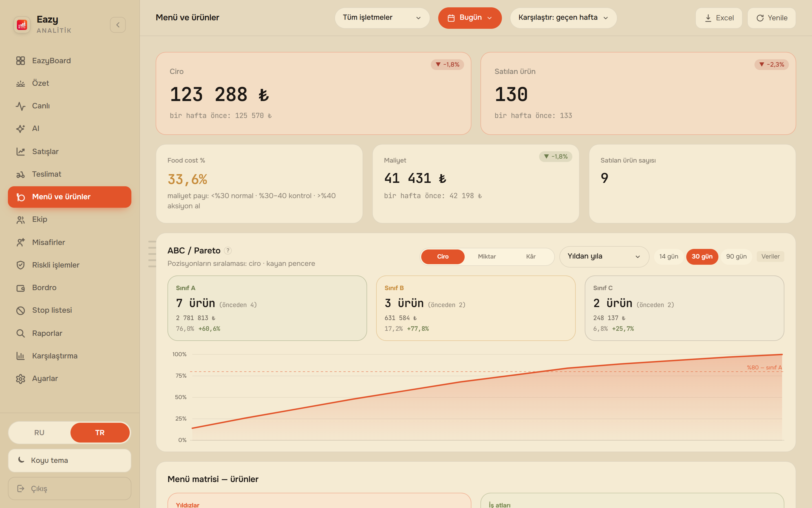Viewport: 812px width, 508px height.
Task: Click the Bordro wallet icon
Action: (x=21, y=288)
